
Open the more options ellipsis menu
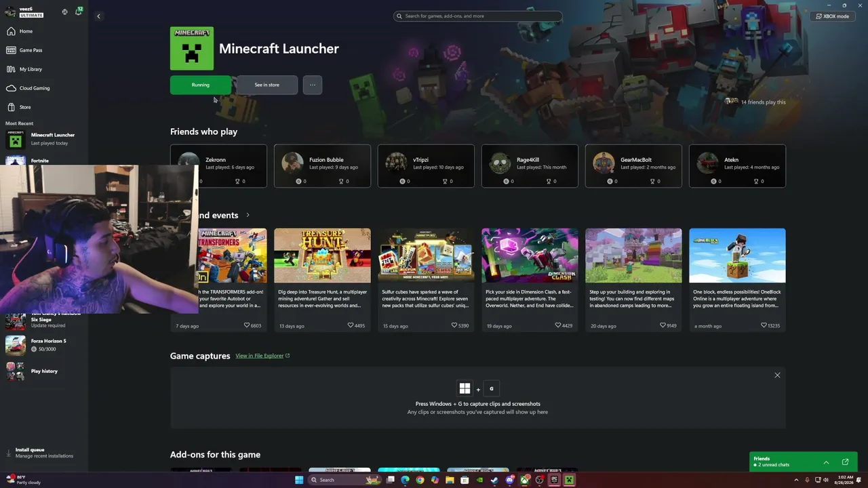(x=313, y=85)
